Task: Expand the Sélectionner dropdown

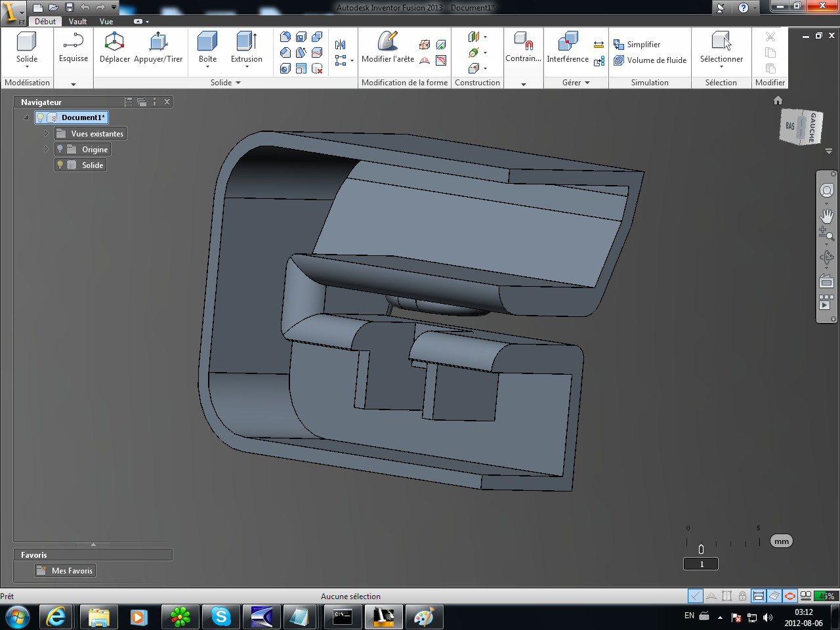Action: 721,66
